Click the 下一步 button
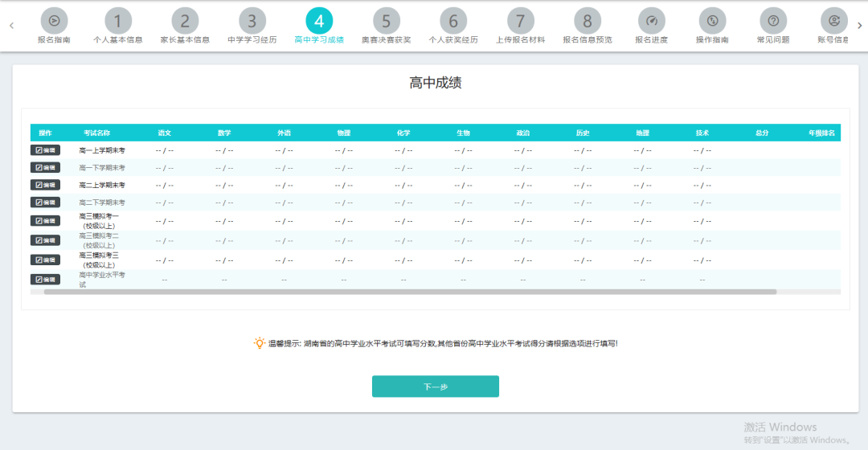This screenshot has height=450, width=868. tap(435, 387)
